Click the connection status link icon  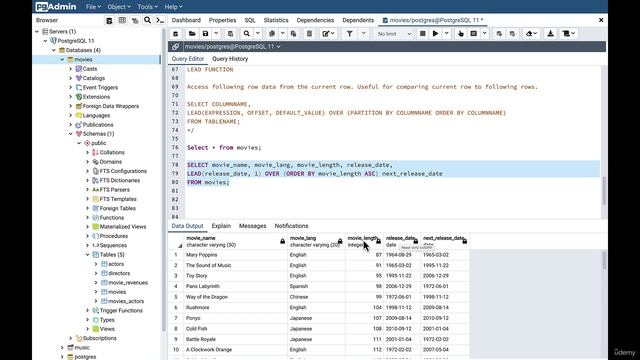coord(176,47)
